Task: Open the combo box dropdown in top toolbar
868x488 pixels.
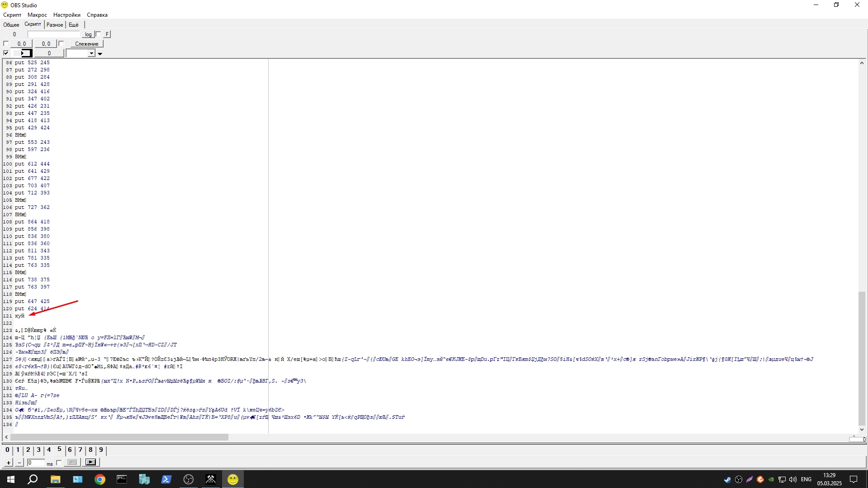Action: [91, 53]
